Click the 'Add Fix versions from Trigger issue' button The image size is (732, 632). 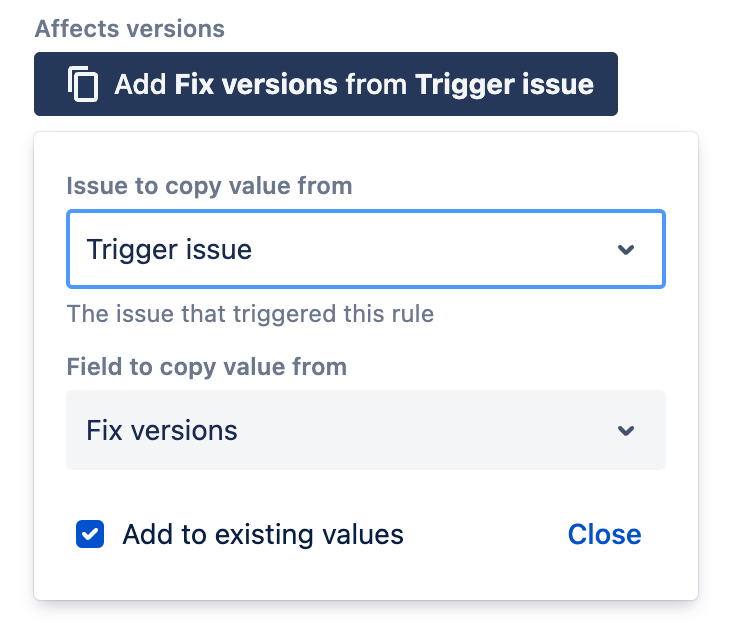326,84
